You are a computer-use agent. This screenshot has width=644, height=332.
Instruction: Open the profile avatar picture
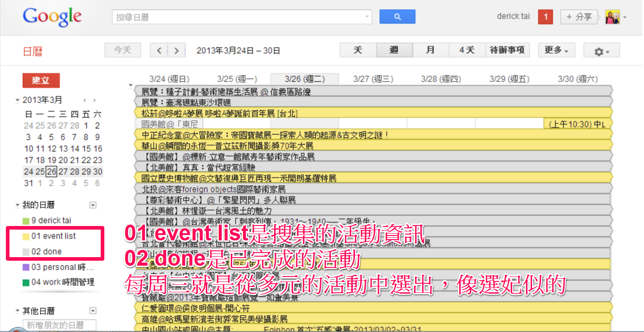point(613,17)
